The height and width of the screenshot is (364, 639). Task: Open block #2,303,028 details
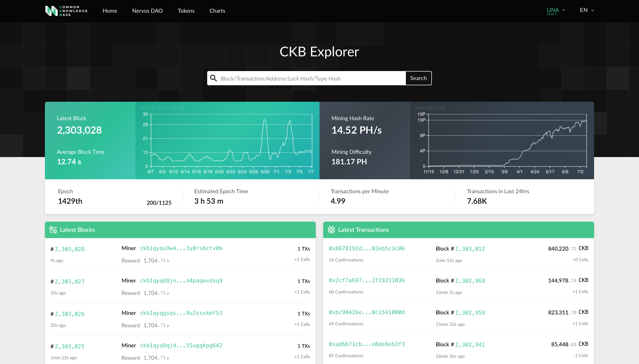coord(70,249)
